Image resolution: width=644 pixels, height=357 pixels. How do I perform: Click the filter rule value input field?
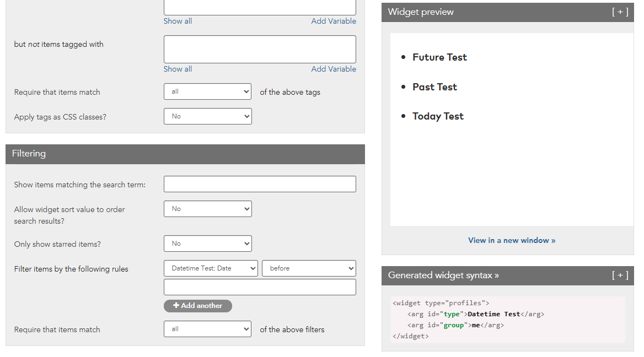tap(260, 287)
